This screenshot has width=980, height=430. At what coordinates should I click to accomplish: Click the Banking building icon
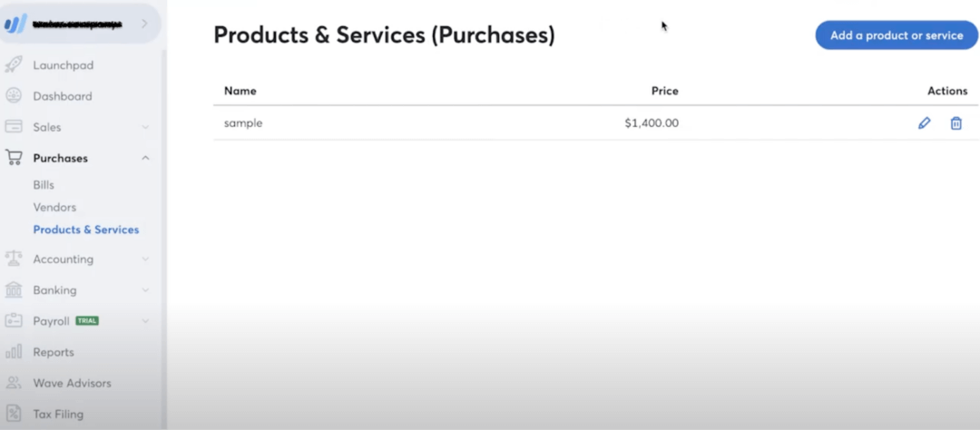(14, 290)
